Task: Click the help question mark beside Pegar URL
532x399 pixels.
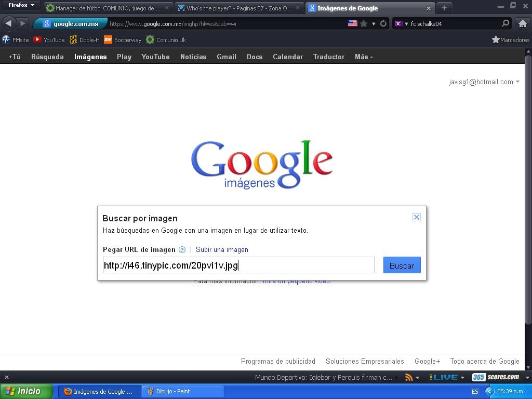Action: [x=182, y=250]
